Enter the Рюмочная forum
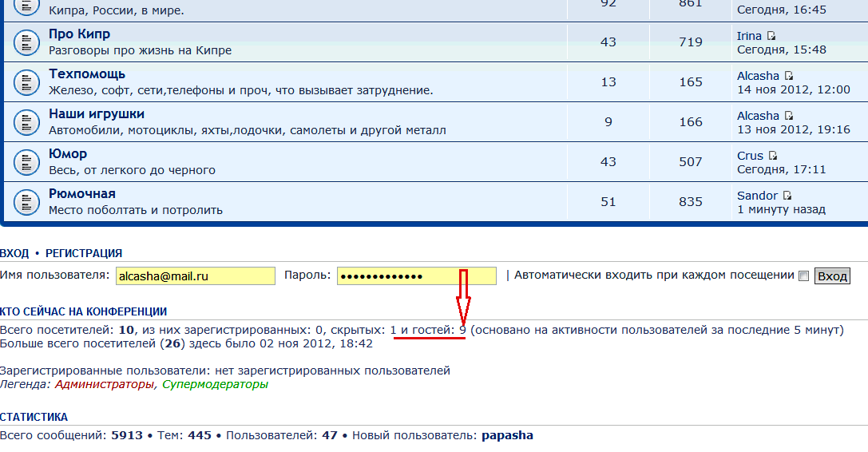 pyautogui.click(x=81, y=194)
